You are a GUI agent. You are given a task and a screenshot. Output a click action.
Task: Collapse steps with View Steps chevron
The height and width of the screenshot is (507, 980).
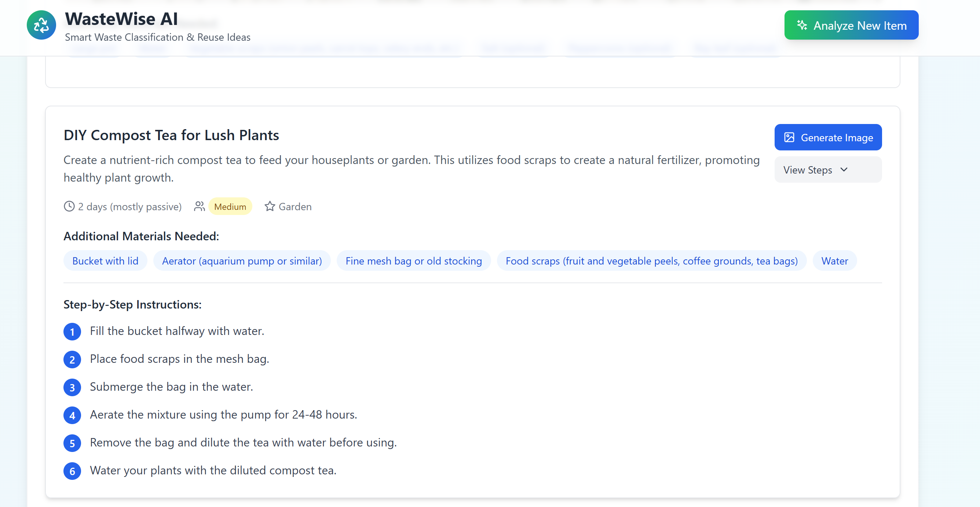tap(844, 170)
